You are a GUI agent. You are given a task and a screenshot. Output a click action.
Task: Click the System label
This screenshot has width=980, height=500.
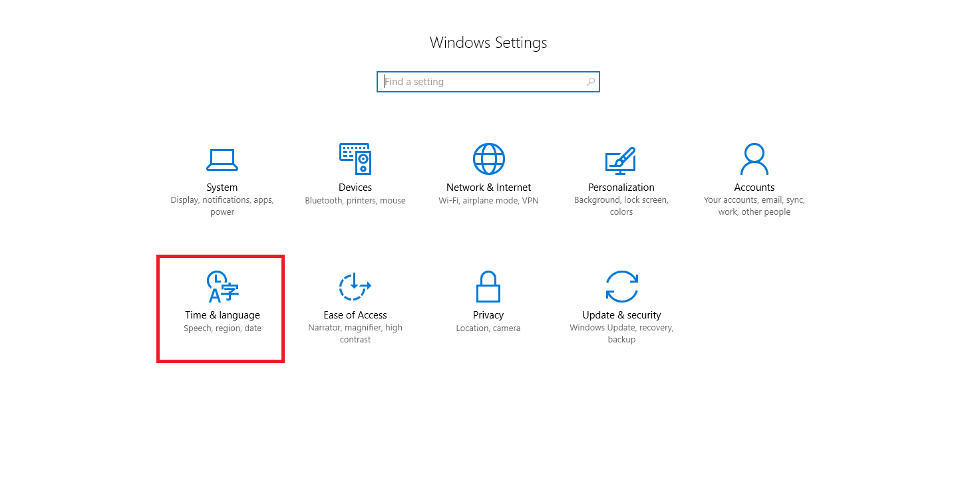tap(222, 187)
